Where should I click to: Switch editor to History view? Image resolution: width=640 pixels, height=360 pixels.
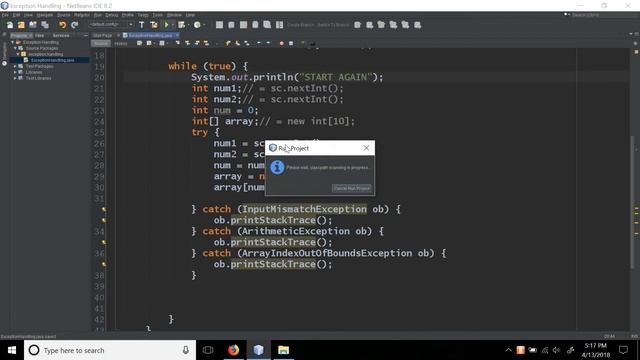(120, 43)
